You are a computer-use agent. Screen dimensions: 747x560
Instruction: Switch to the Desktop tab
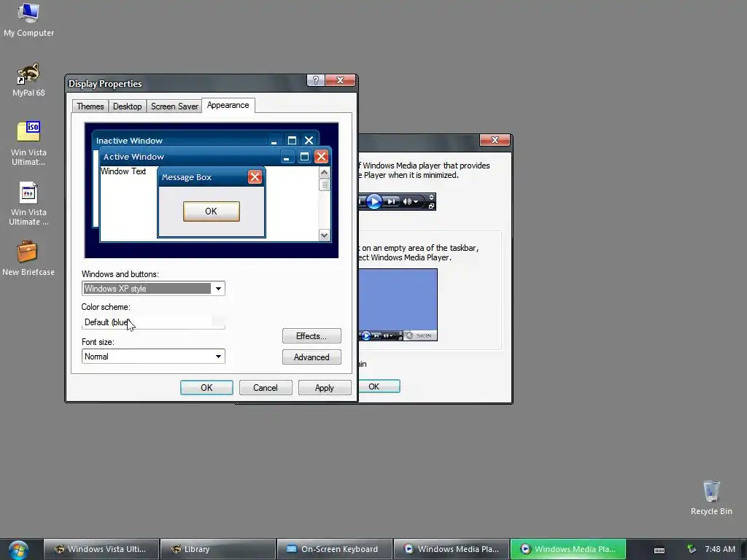tap(127, 106)
